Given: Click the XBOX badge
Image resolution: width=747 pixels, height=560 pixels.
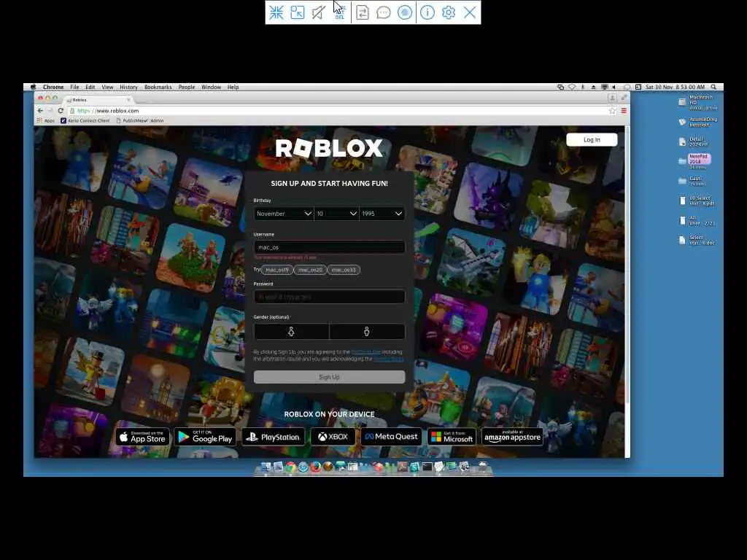Looking at the screenshot, I should pyautogui.click(x=333, y=437).
